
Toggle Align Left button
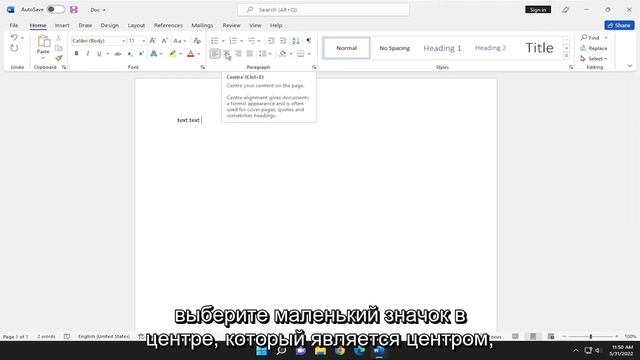coord(215,53)
